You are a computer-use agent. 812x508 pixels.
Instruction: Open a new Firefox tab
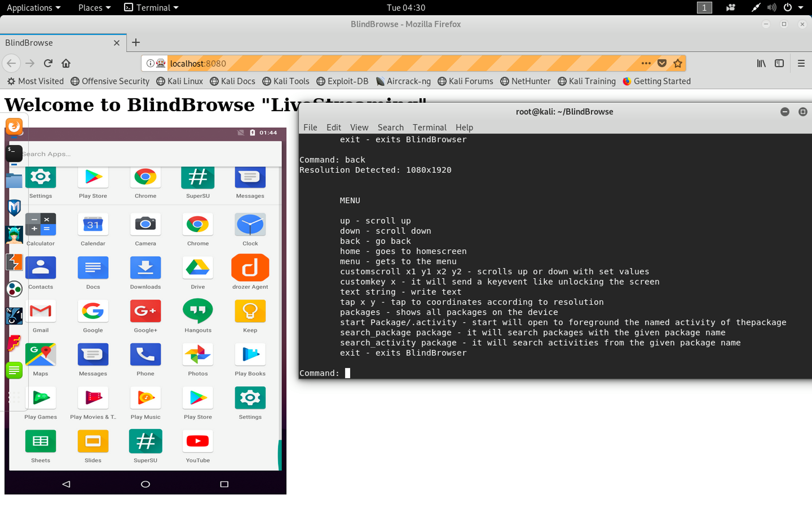(x=136, y=42)
